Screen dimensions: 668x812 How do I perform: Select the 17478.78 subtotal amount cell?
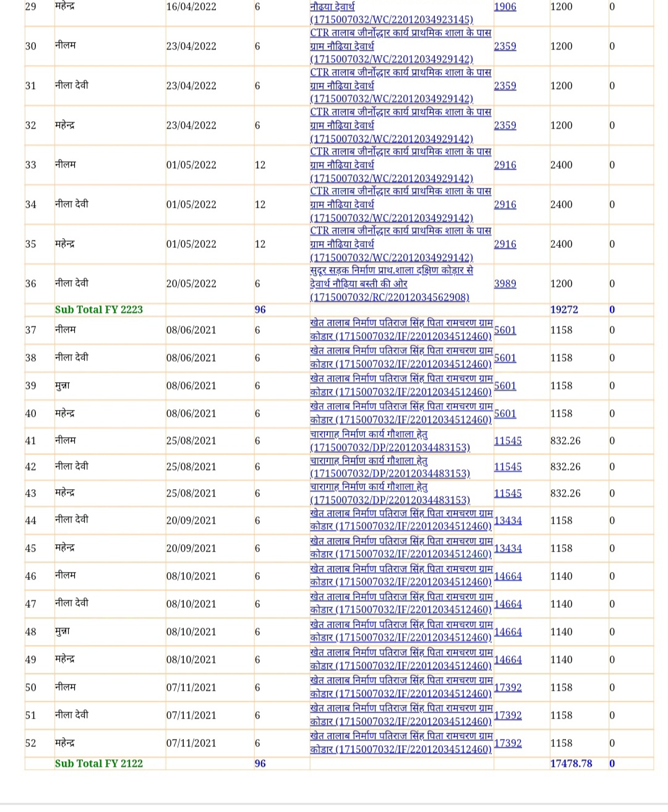(571, 764)
